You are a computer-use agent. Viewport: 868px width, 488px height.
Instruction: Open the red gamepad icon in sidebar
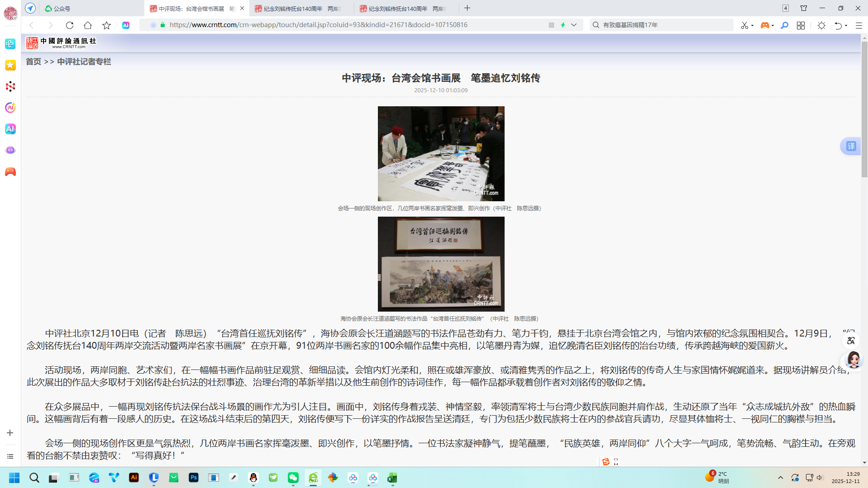click(10, 172)
